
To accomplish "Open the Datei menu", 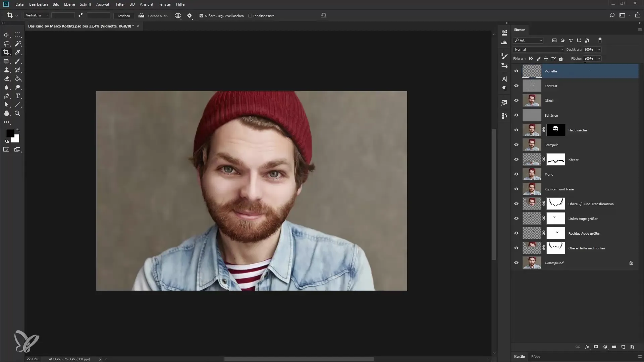I will (20, 4).
